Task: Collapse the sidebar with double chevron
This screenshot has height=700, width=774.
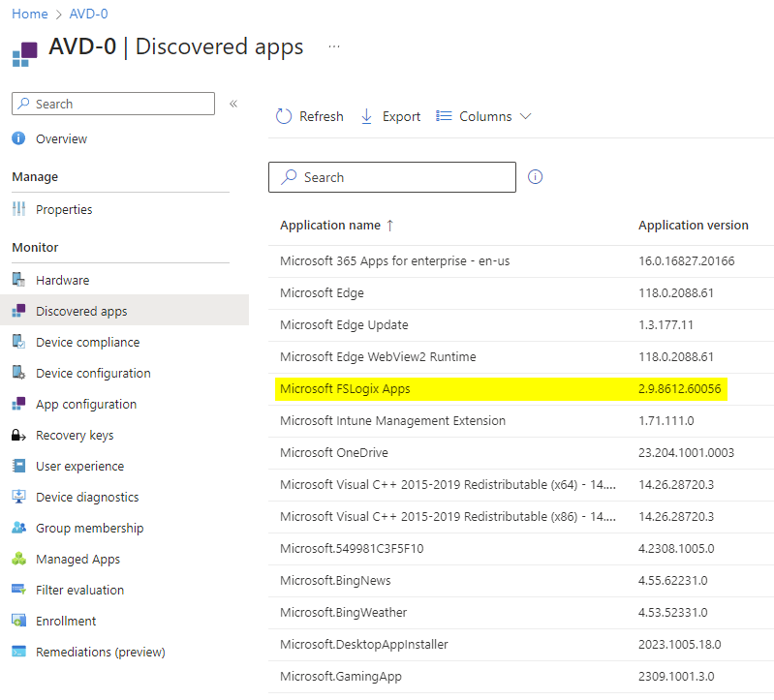Action: pyautogui.click(x=233, y=104)
